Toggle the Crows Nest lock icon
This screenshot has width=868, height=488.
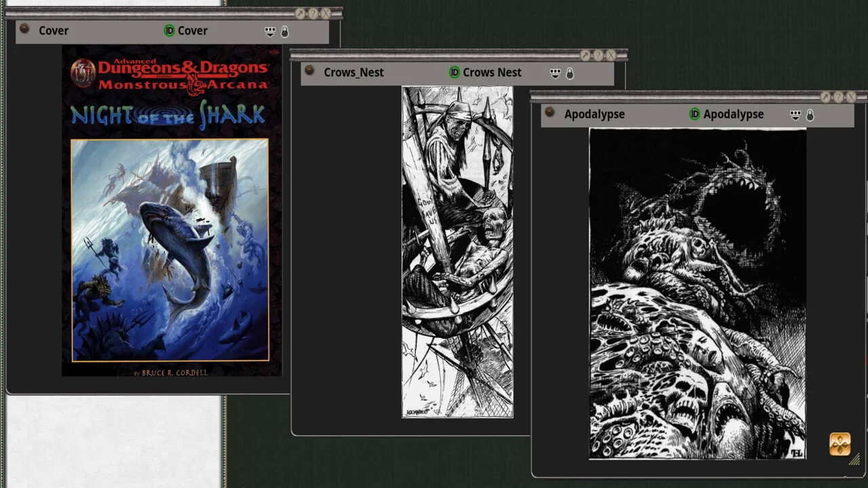pos(570,74)
